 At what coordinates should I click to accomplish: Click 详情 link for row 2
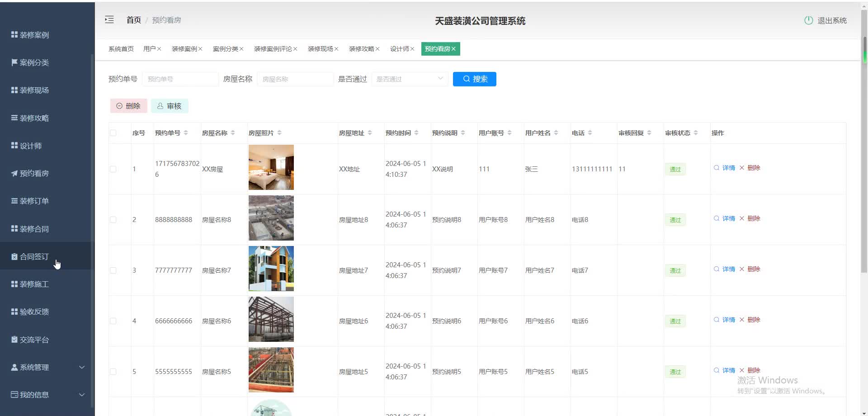[x=728, y=218]
